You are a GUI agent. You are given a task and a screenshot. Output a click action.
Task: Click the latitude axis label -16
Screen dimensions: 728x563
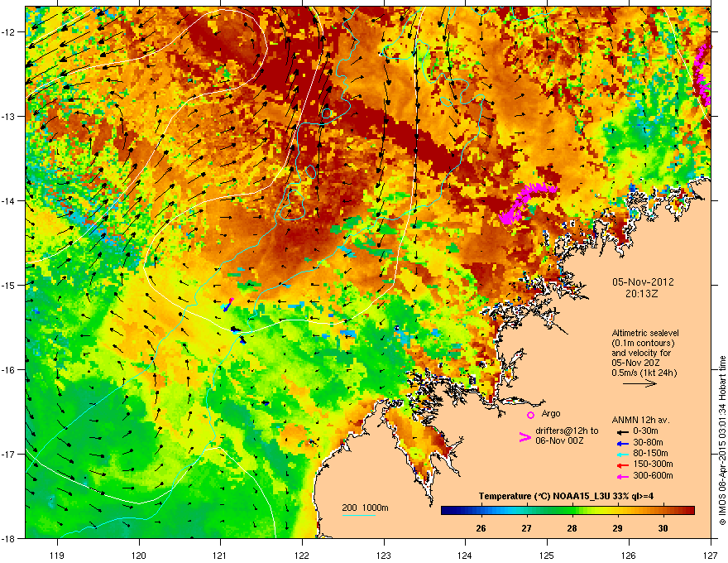[8, 370]
